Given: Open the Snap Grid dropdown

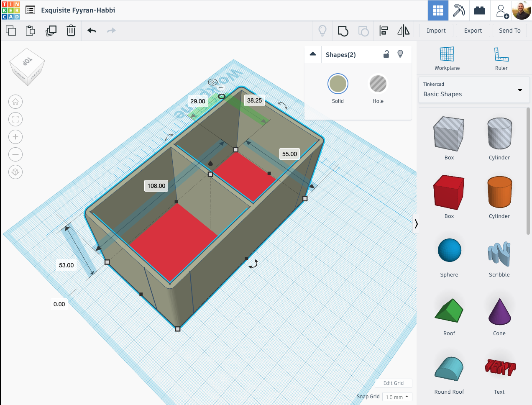Looking at the screenshot, I should tap(397, 397).
